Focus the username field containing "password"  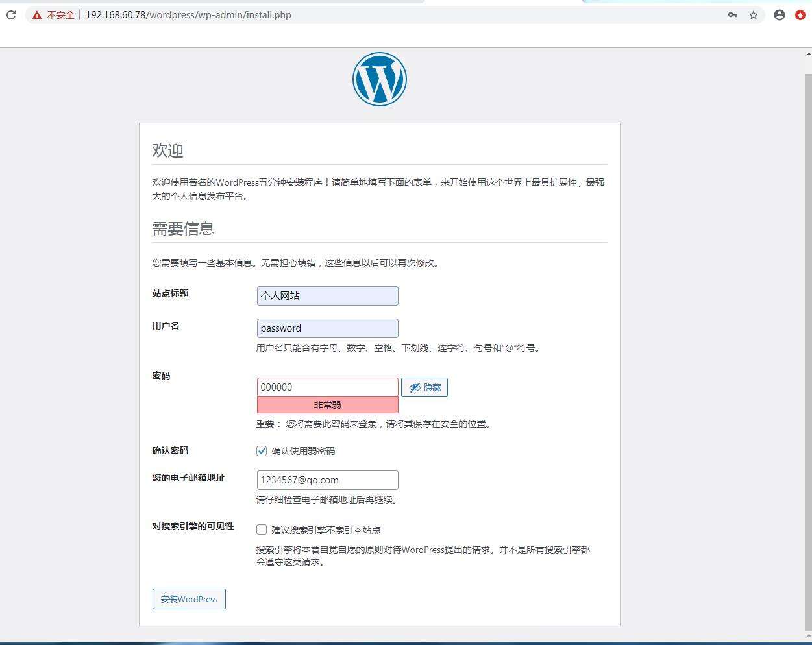coord(328,328)
